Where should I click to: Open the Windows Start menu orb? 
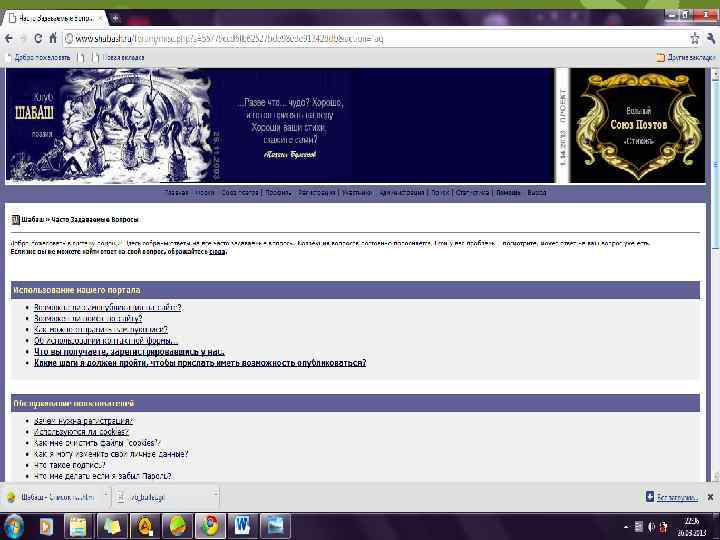pyautogui.click(x=13, y=526)
